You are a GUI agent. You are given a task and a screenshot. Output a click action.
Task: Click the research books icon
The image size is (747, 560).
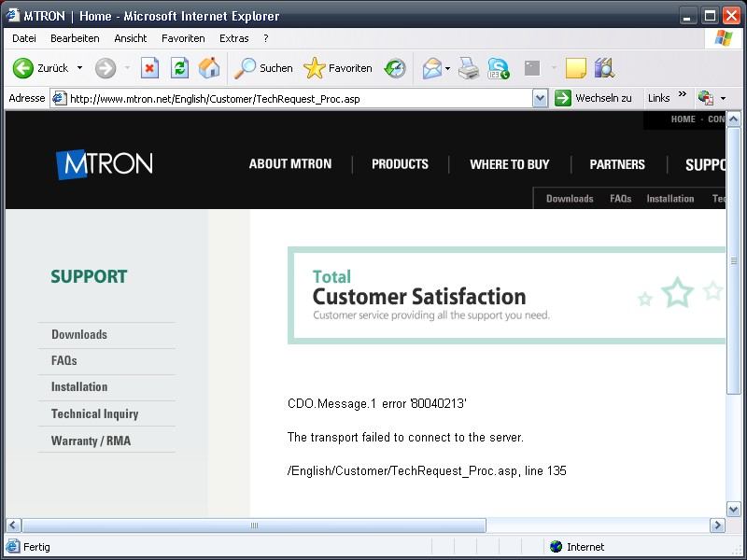(x=604, y=68)
